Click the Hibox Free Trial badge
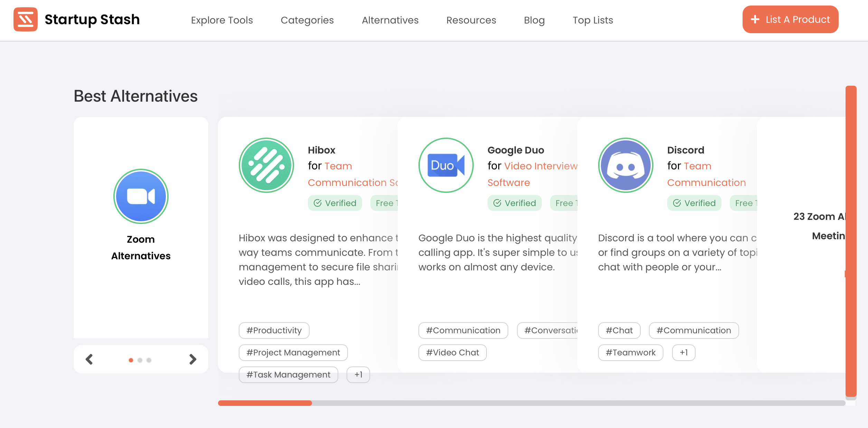The height and width of the screenshot is (428, 868). 384,203
